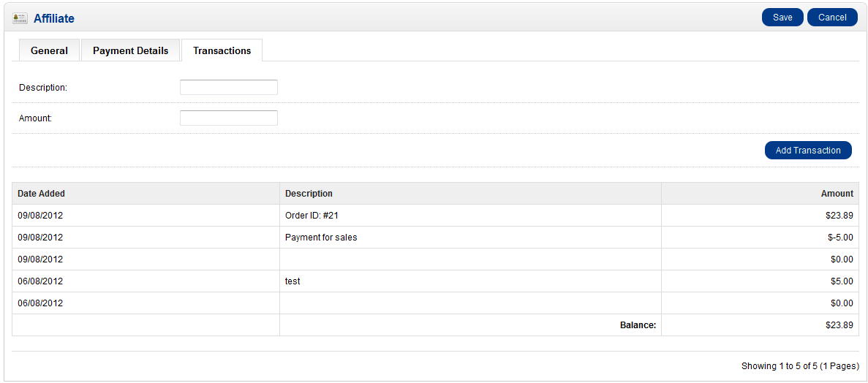The height and width of the screenshot is (383, 868).
Task: Select the Transactions tab
Action: click(x=222, y=50)
